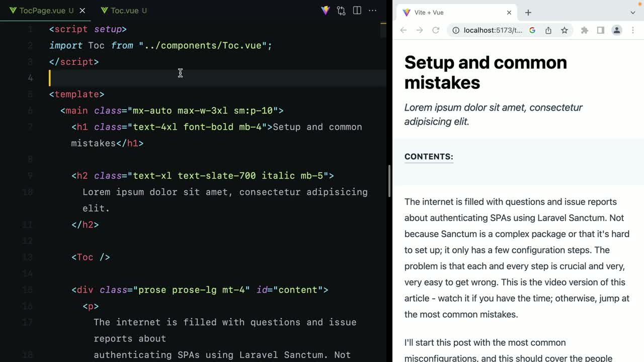Open editor More Actions ellipsis menu

pos(373,11)
